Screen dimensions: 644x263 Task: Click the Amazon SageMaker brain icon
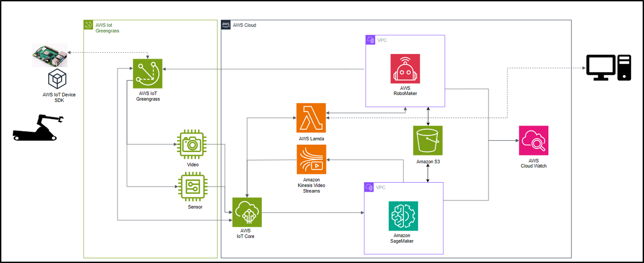(x=403, y=216)
